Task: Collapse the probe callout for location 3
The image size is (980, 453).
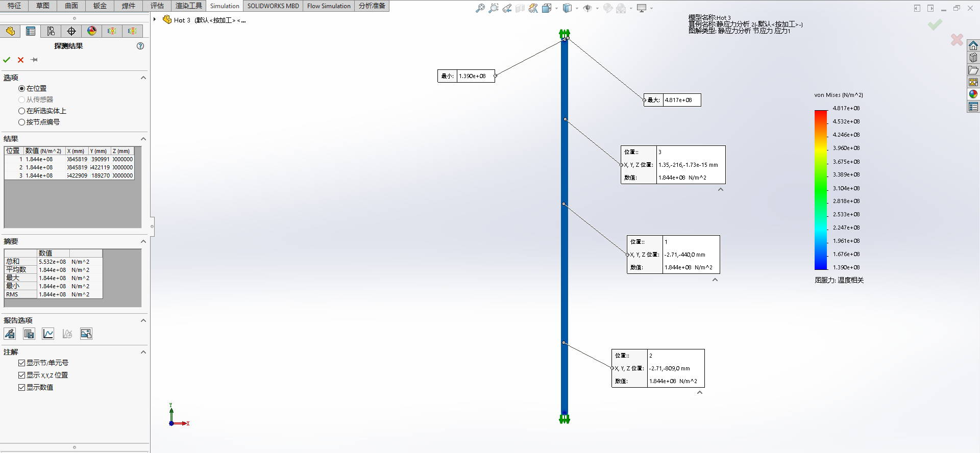Action: pos(721,189)
